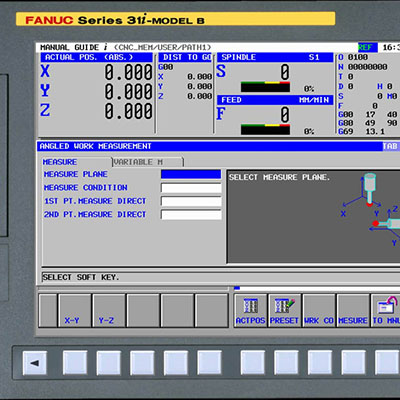Image resolution: width=400 pixels, height=400 pixels.
Task: Click the FEED MM/MIN header
Action: tap(275, 100)
